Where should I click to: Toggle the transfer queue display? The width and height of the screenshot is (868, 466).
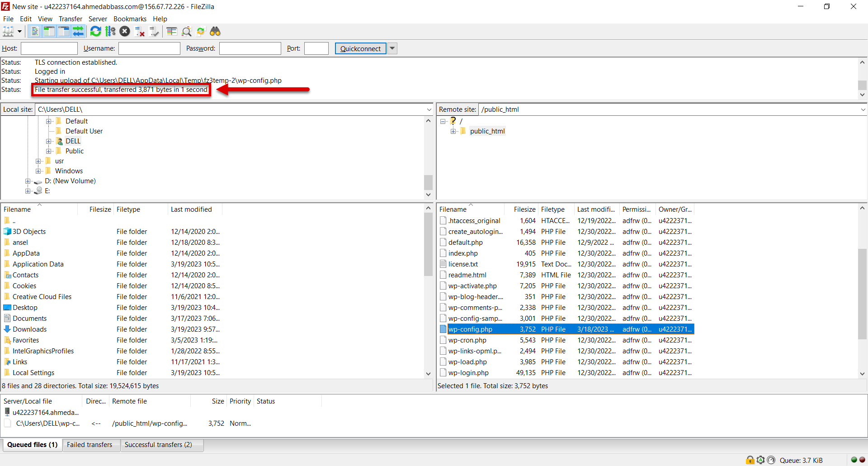coord(78,31)
